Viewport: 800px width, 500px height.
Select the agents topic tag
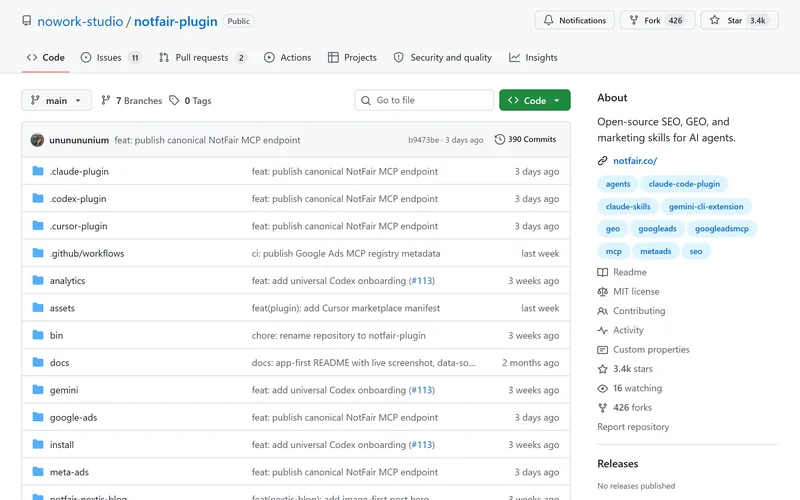coord(618,184)
